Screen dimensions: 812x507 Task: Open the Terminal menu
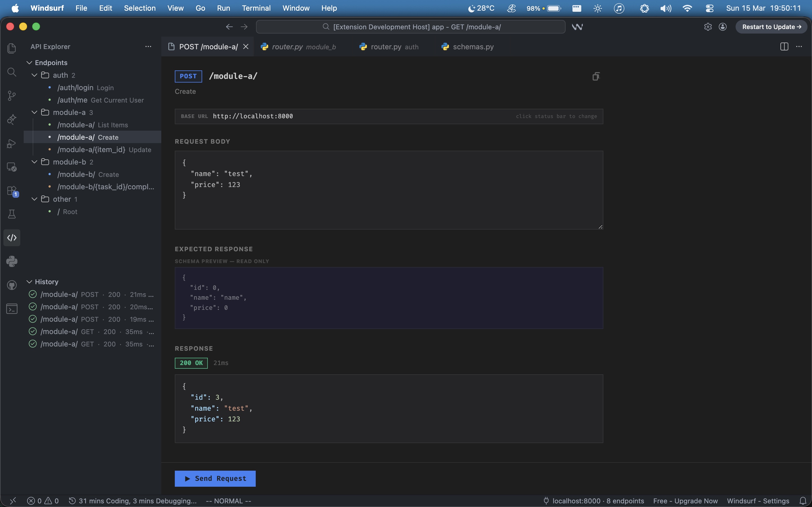coord(256,8)
